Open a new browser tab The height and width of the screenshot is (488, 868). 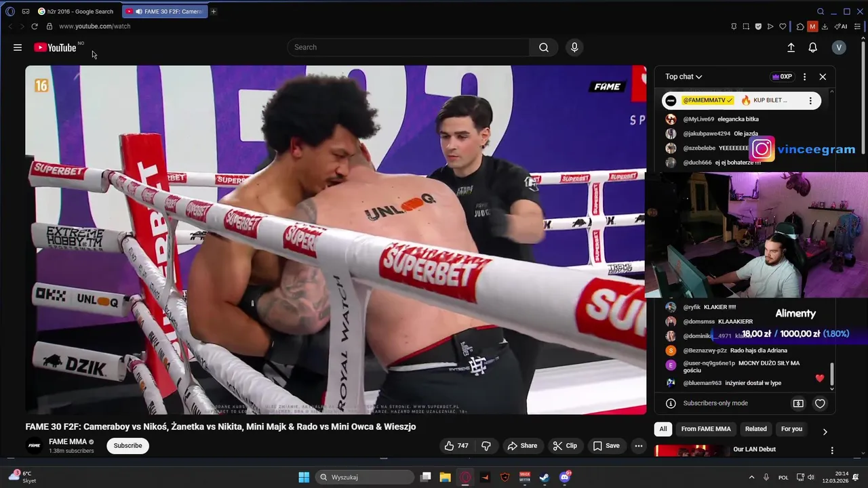click(x=213, y=12)
